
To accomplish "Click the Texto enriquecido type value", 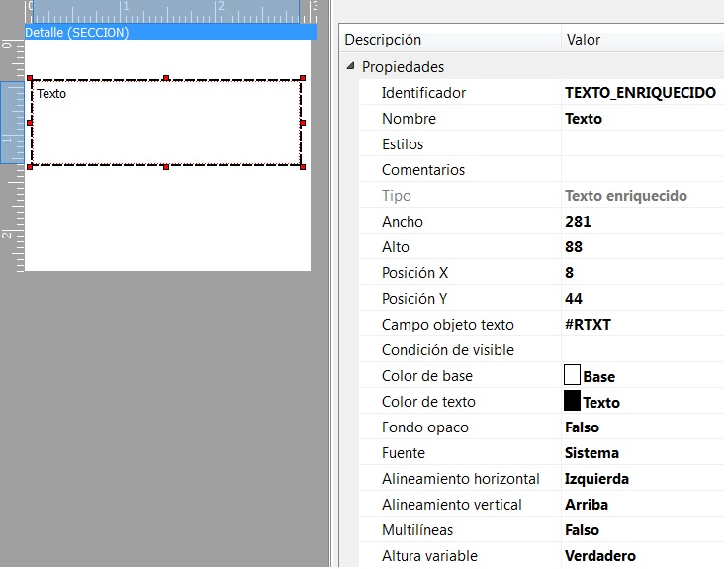I will [625, 196].
